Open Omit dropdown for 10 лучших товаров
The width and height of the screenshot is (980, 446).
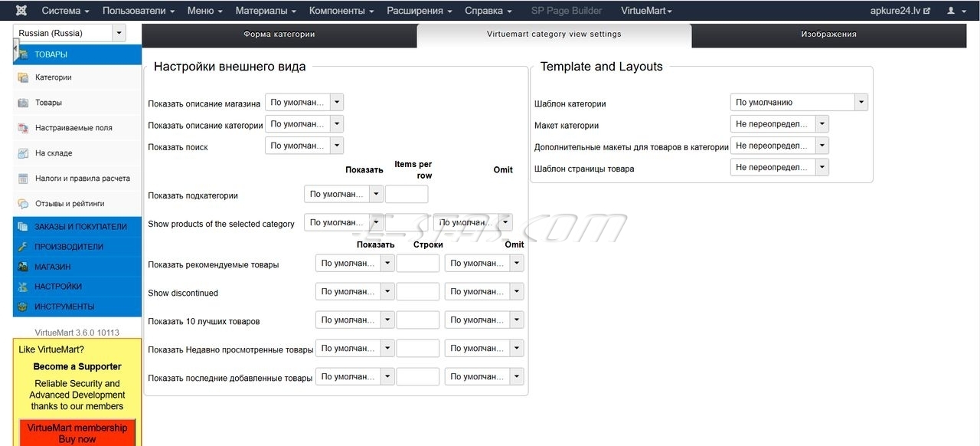tap(484, 320)
